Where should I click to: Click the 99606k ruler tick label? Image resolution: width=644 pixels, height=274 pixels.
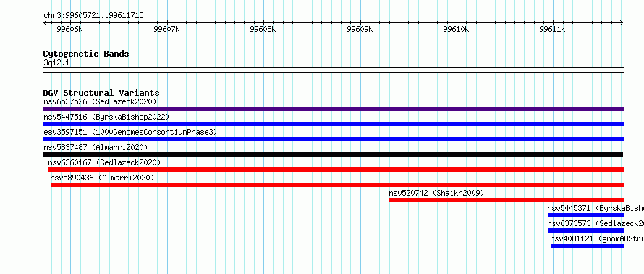click(x=69, y=29)
